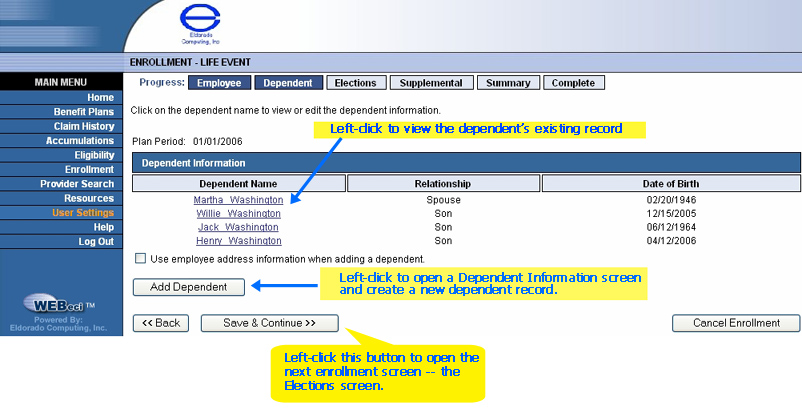Go to Accumulations menu item
The image size is (802, 413).
pyautogui.click(x=80, y=141)
